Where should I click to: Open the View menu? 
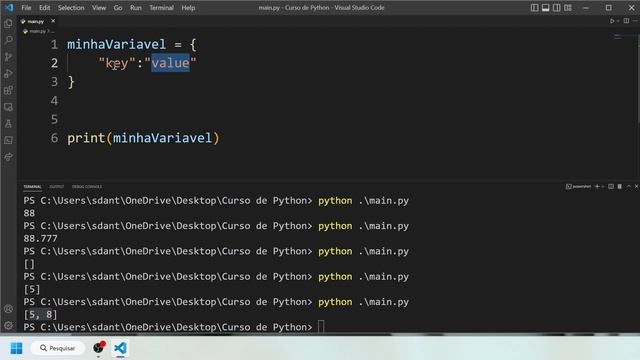[x=99, y=8]
